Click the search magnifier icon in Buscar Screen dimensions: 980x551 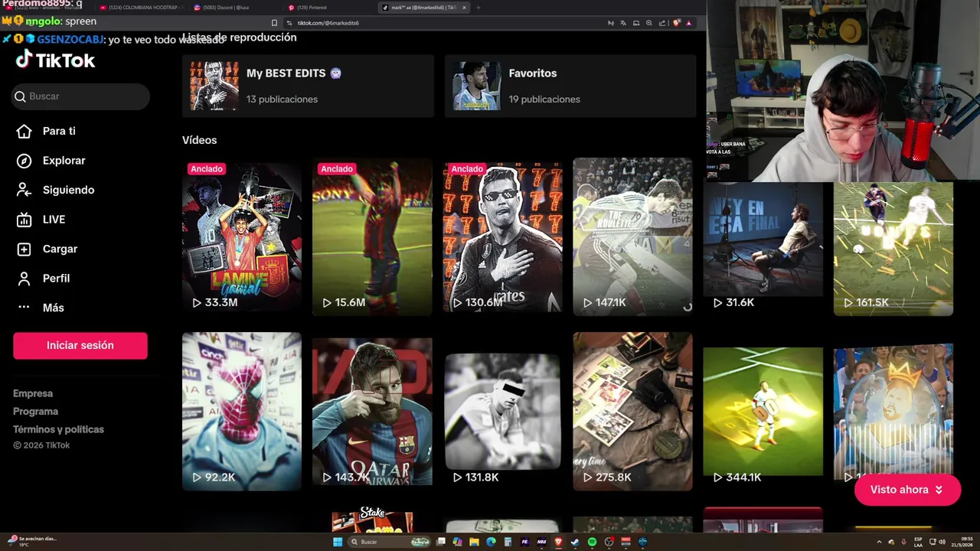click(21, 96)
